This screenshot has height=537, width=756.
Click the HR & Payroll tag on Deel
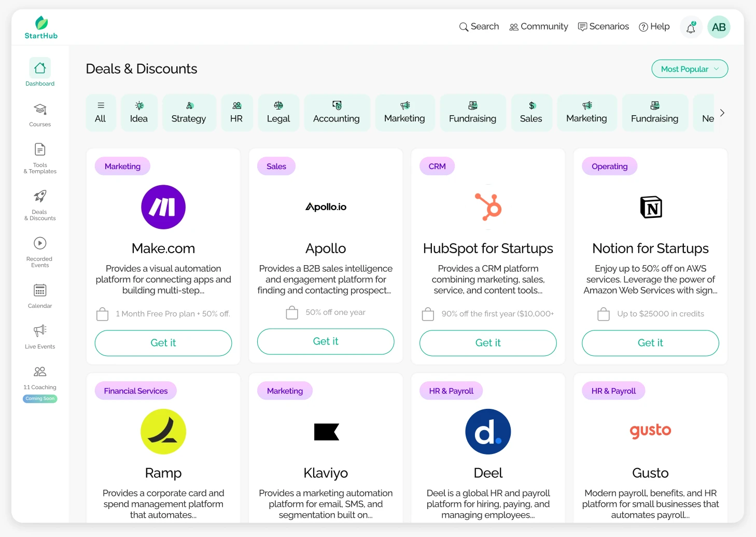coord(451,391)
